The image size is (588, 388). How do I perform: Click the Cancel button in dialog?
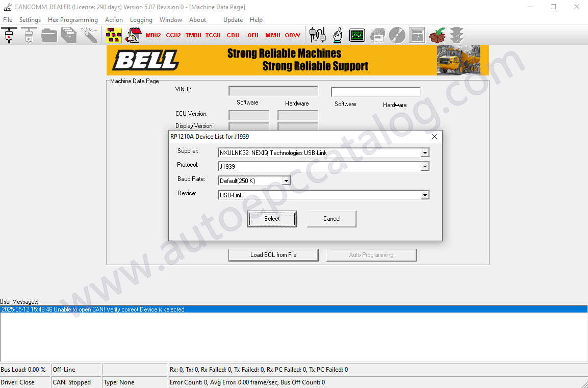tap(331, 219)
